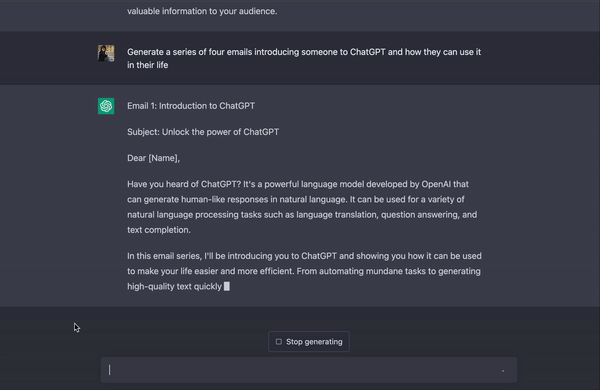
Task: Click the paragraph beginning 'In this email series'
Action: pyautogui.click(x=304, y=271)
